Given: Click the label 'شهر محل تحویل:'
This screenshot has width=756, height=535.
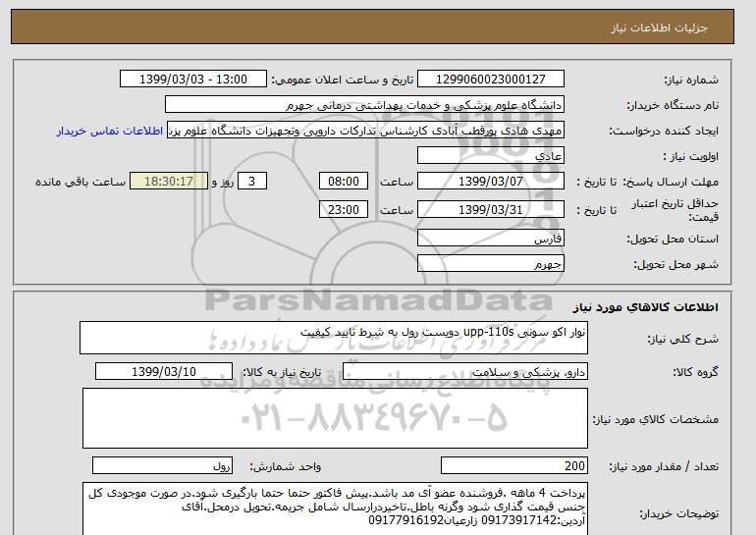Looking at the screenshot, I should (x=675, y=264).
